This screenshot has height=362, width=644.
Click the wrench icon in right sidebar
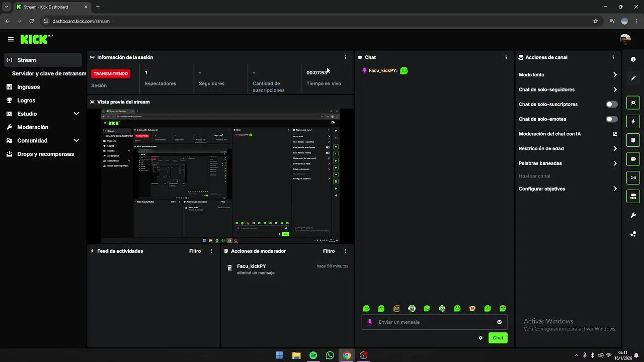tap(633, 215)
